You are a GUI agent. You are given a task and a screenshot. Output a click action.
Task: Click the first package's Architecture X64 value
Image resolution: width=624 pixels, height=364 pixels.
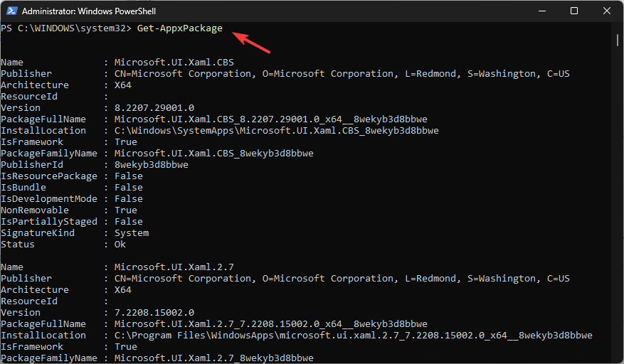[123, 85]
